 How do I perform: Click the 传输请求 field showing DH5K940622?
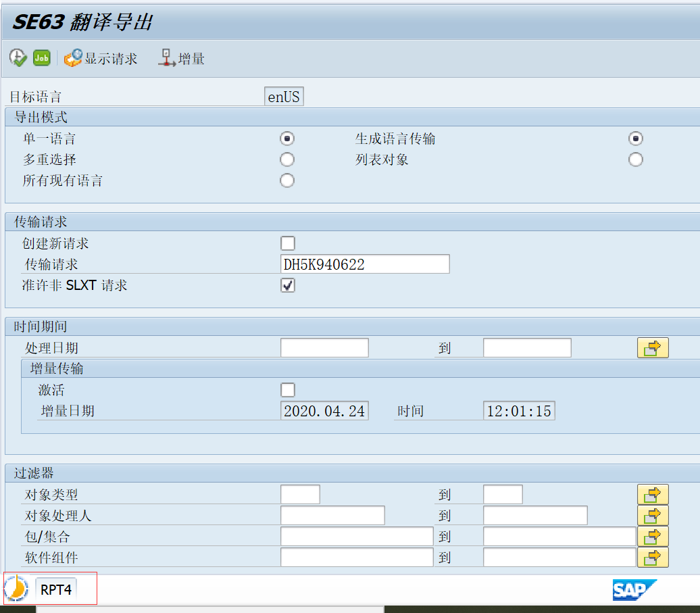(365, 264)
